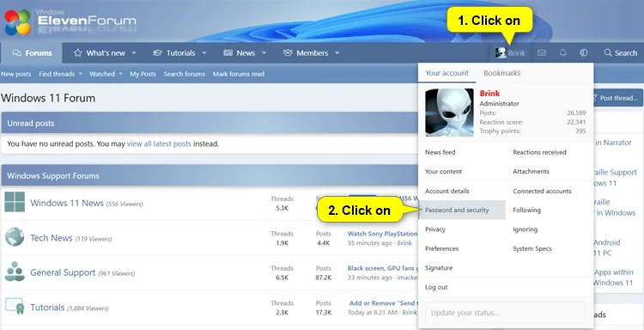The image size is (644, 330).
Task: Open News feed in account menu
Action: coord(440,152)
